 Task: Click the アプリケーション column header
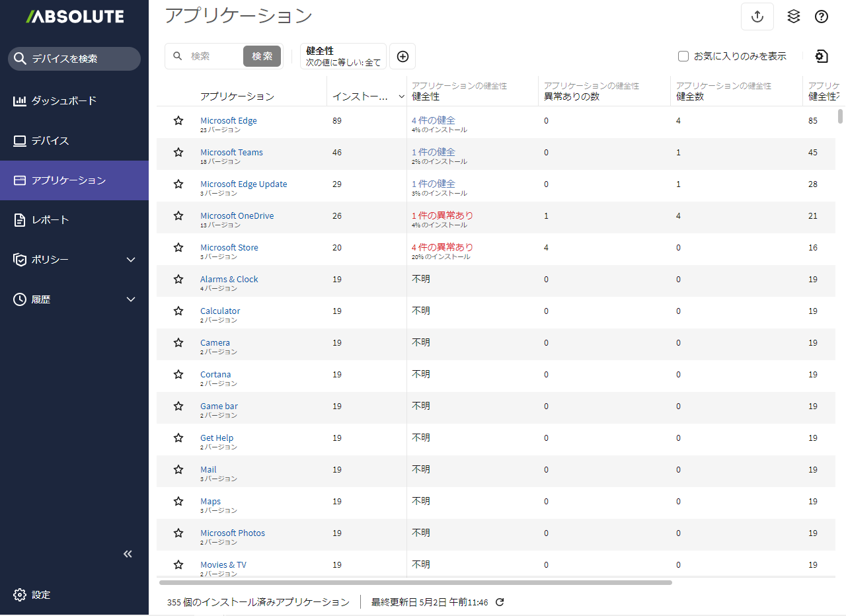click(237, 96)
